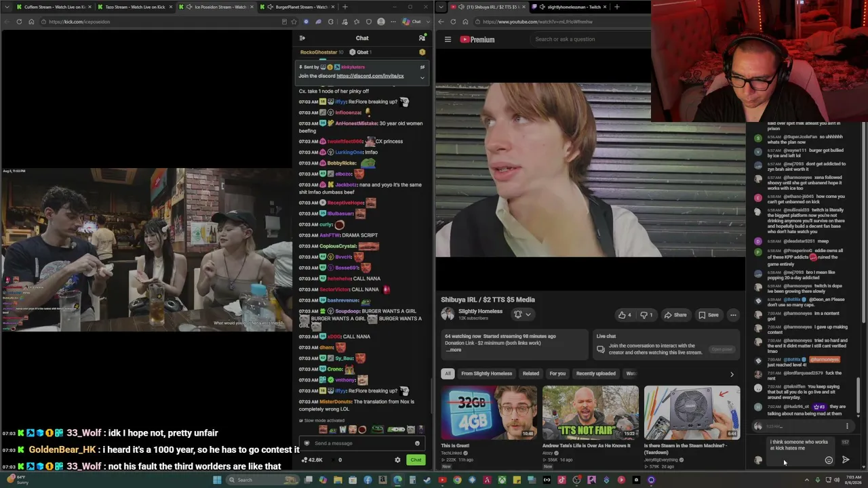Open Kick chat users list icon

422,38
